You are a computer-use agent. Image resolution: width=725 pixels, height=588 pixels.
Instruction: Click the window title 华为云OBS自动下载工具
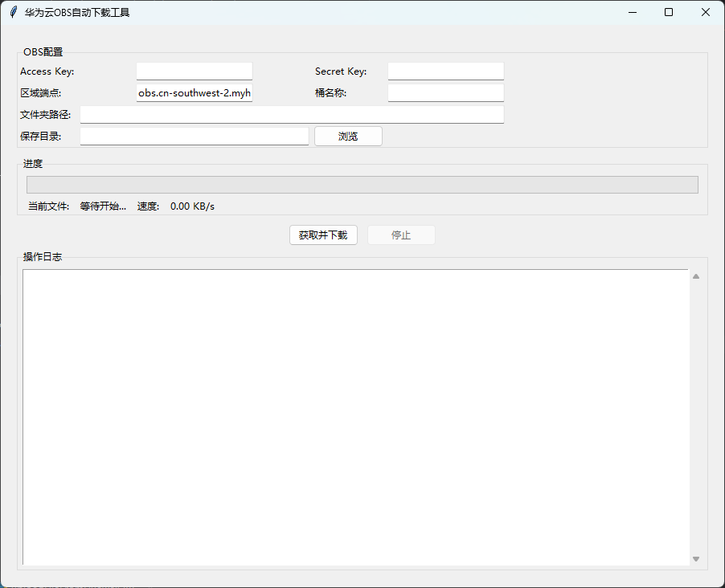point(77,13)
